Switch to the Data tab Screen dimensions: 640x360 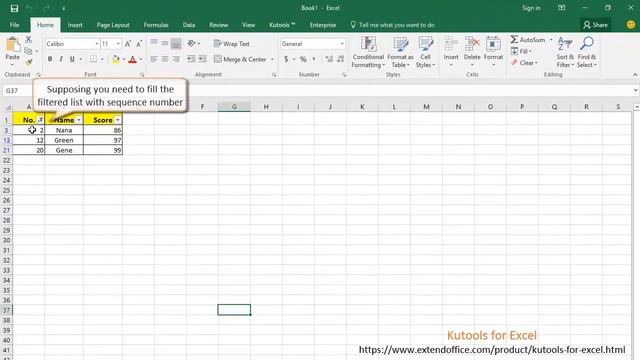(x=189, y=25)
